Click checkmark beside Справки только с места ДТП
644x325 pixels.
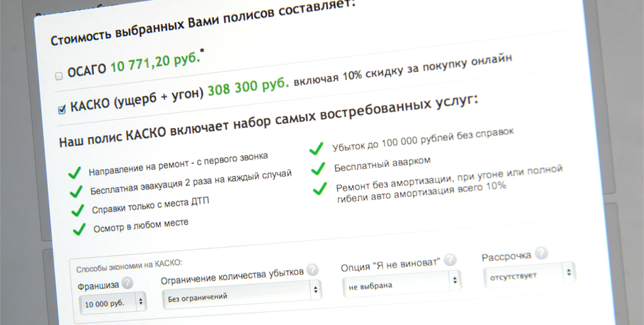click(x=77, y=209)
